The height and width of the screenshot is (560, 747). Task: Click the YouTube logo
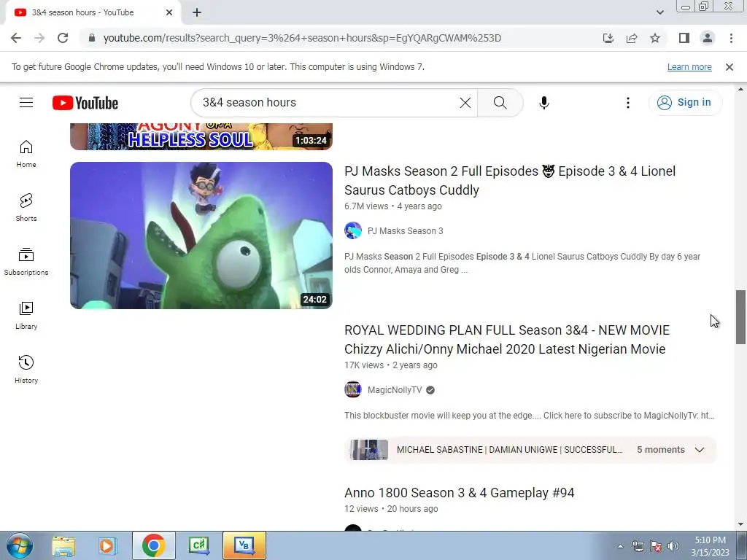pos(85,103)
